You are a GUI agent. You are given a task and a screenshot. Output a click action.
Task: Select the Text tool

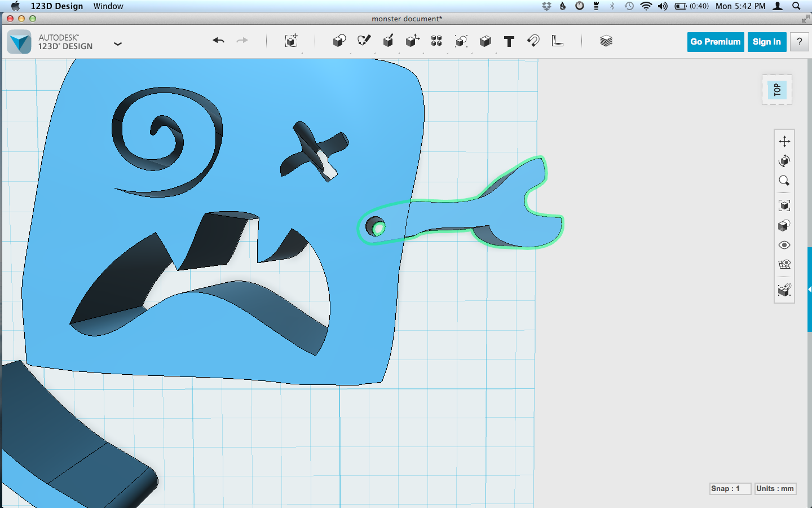tap(509, 41)
